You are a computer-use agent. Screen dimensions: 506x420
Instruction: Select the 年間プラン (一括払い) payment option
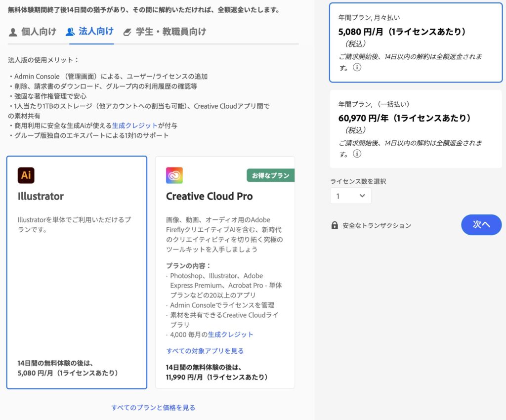click(x=416, y=128)
